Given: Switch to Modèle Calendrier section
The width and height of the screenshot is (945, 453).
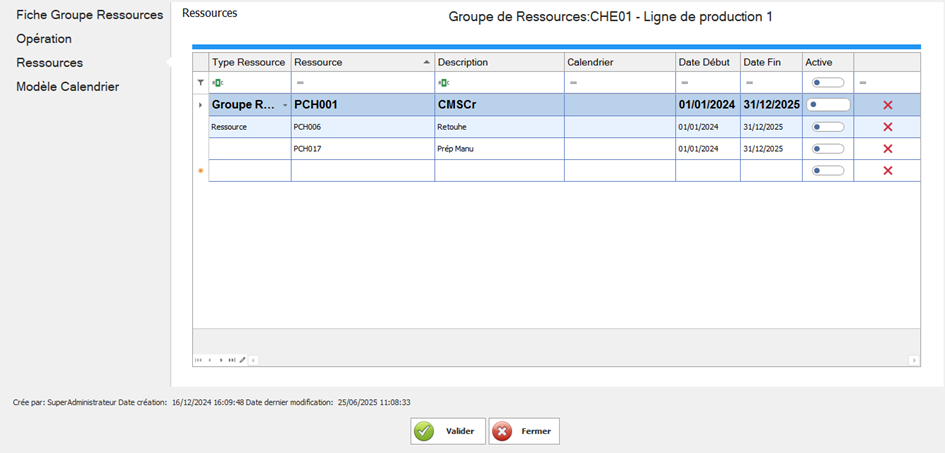Looking at the screenshot, I should 67,87.
